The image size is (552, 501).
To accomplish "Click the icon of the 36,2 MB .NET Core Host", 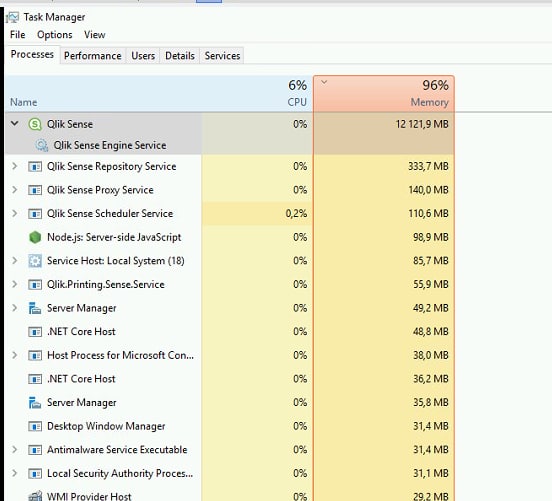I will pos(35,379).
